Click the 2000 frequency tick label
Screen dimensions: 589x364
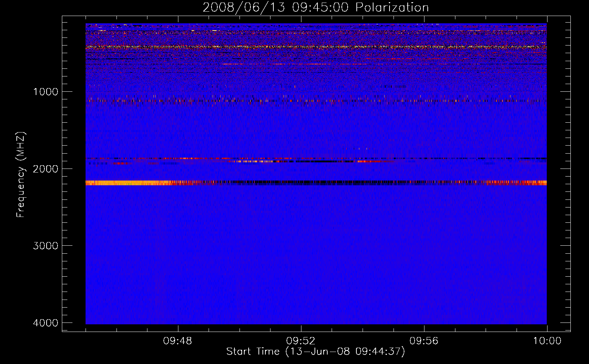click(x=46, y=169)
